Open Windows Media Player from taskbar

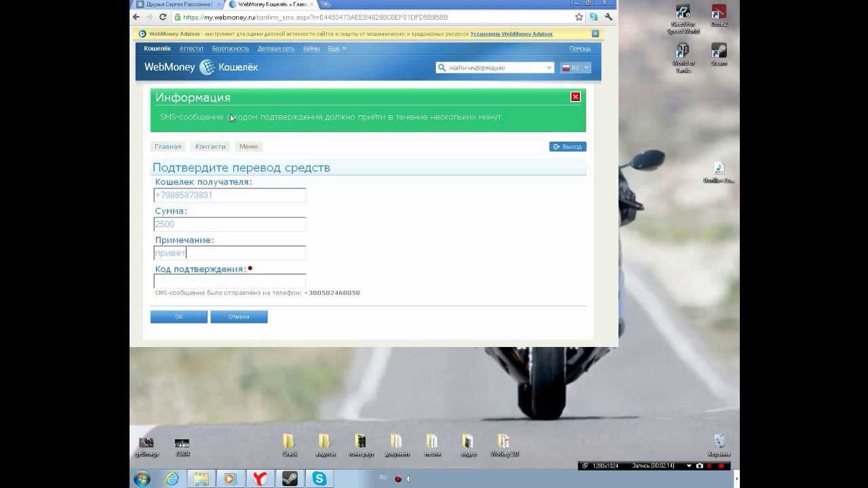pyautogui.click(x=230, y=479)
